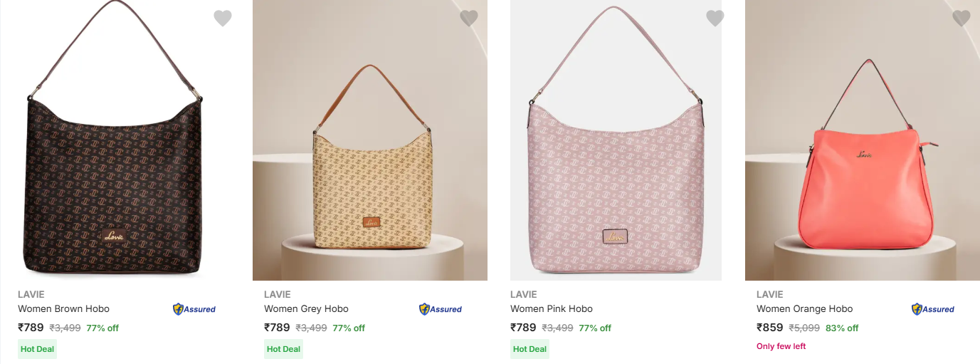The height and width of the screenshot is (364, 980).
Task: Click Assured badge on Brown Hobo
Action: (194, 309)
